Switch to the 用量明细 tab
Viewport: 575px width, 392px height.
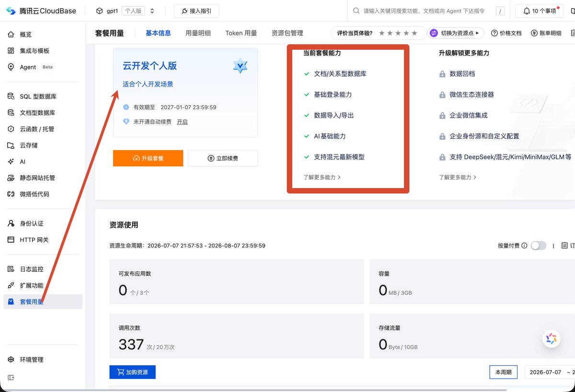198,33
